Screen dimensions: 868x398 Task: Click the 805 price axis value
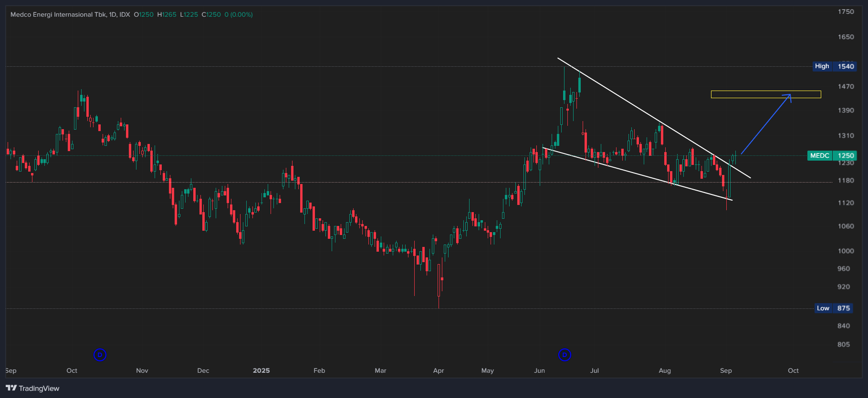[844, 344]
